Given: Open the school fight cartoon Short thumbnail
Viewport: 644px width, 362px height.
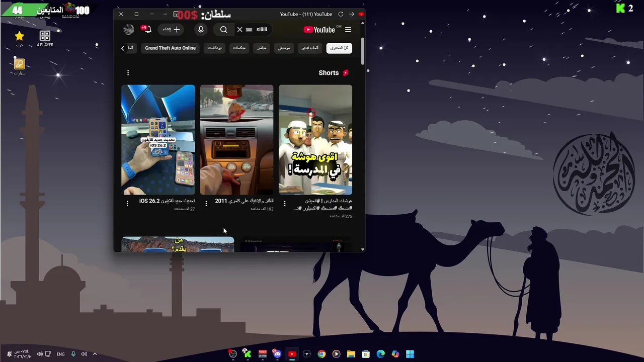Looking at the screenshot, I should pyautogui.click(x=315, y=140).
